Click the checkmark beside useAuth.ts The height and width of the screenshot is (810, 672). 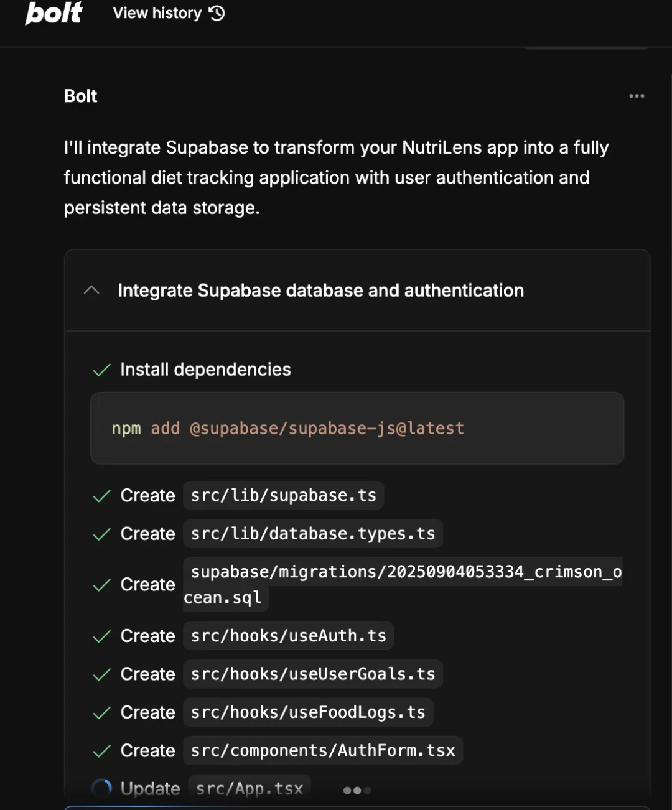point(101,636)
